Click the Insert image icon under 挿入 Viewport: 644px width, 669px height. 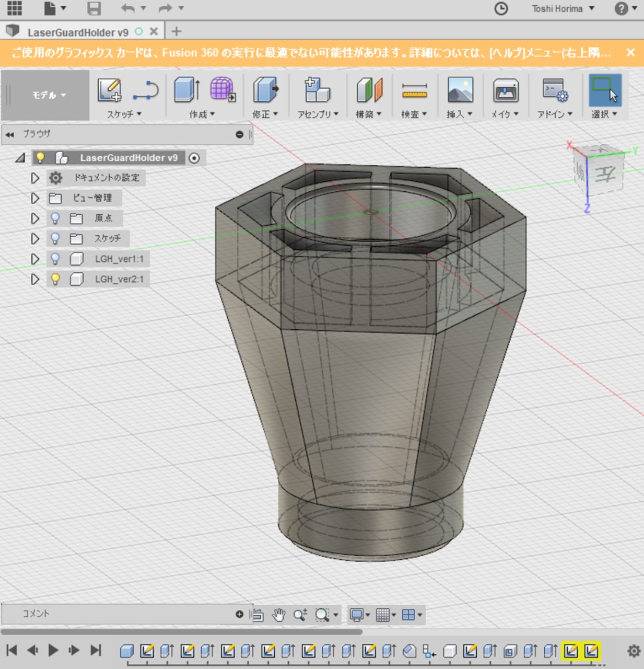tap(460, 90)
